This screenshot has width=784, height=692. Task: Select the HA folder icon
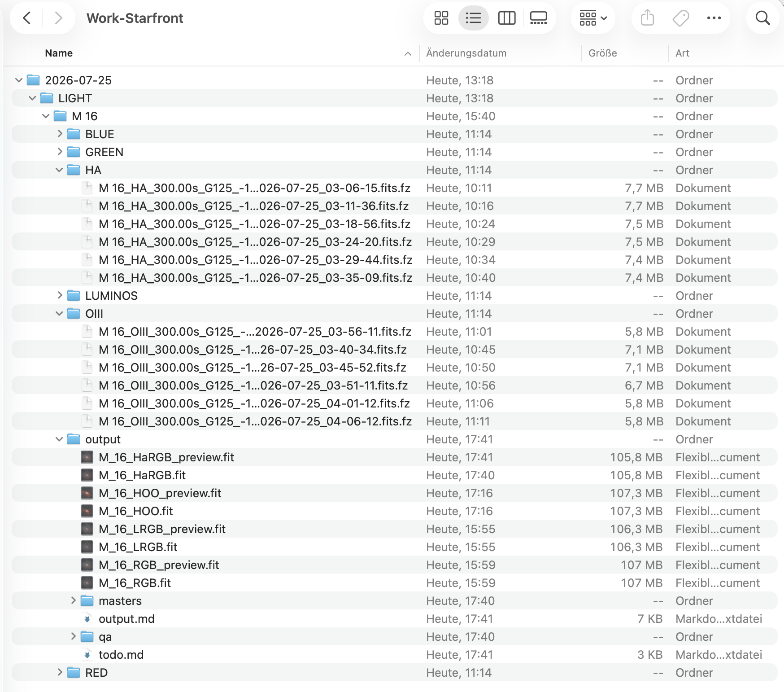click(x=74, y=170)
